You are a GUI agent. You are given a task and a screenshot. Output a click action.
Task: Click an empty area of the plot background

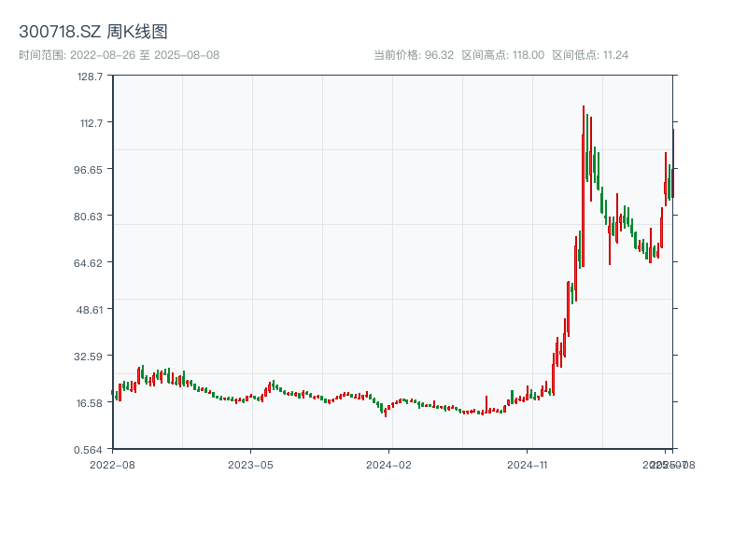coord(280,187)
